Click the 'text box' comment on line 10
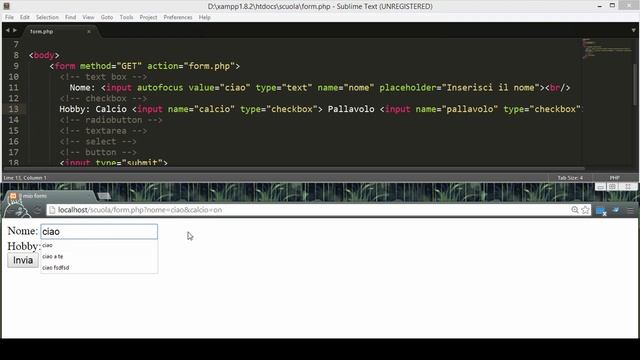The width and height of the screenshot is (640, 360). pos(103,77)
